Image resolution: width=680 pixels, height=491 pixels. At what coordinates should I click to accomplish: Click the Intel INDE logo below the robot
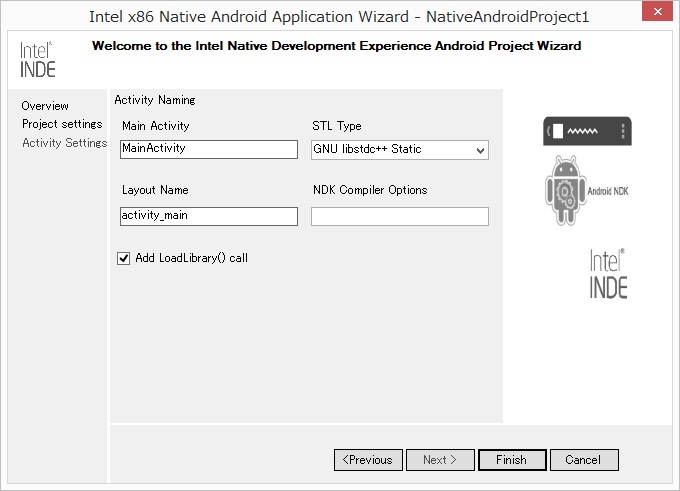608,274
